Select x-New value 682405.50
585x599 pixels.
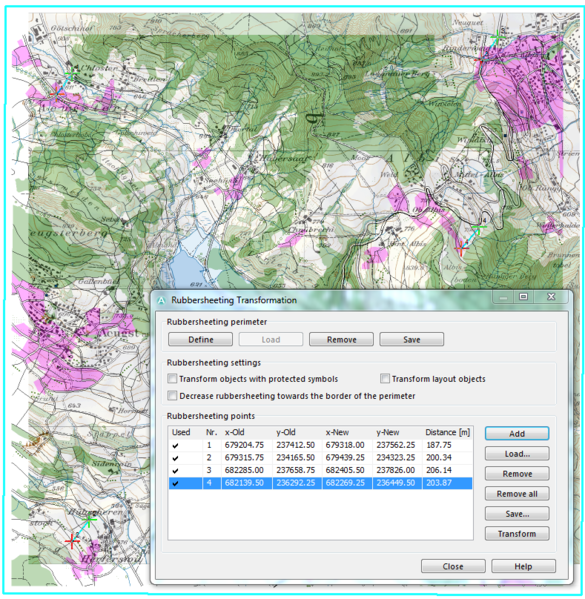tap(345, 470)
